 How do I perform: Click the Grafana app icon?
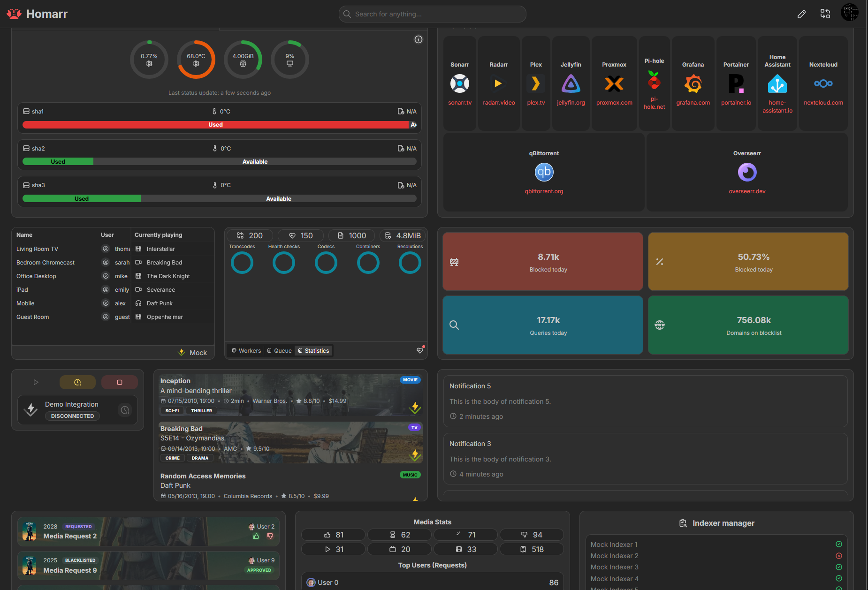click(693, 83)
